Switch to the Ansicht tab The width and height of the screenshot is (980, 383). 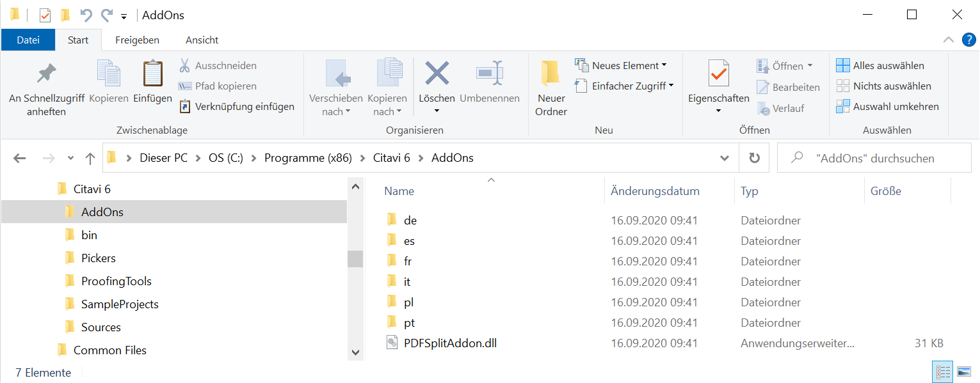(x=202, y=40)
